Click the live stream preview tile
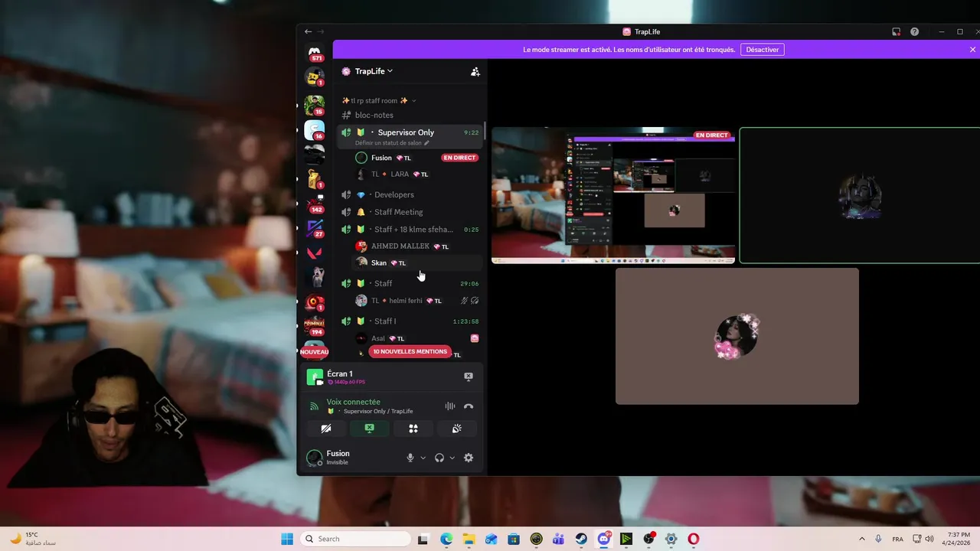Screen dimensions: 980x551 pos(613,195)
